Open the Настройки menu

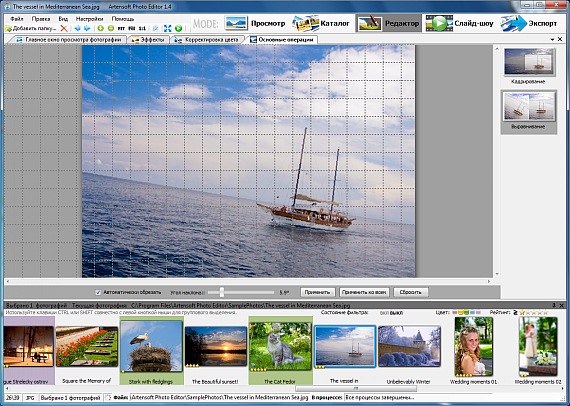click(x=89, y=19)
